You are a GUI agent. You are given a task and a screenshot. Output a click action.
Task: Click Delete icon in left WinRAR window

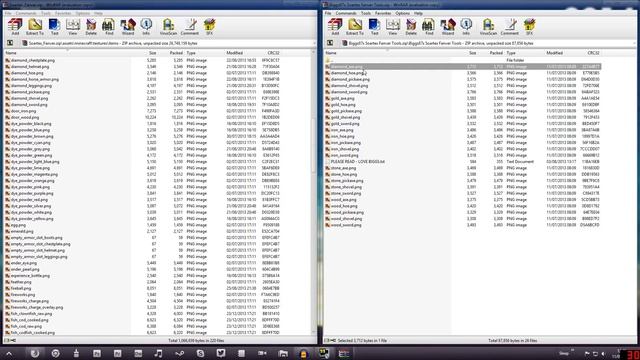pyautogui.click(x=91, y=27)
